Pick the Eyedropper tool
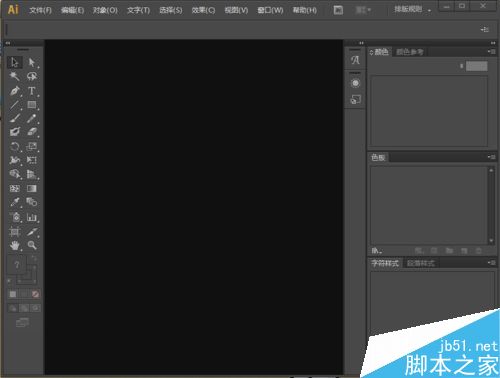The height and width of the screenshot is (378, 500). tap(14, 202)
